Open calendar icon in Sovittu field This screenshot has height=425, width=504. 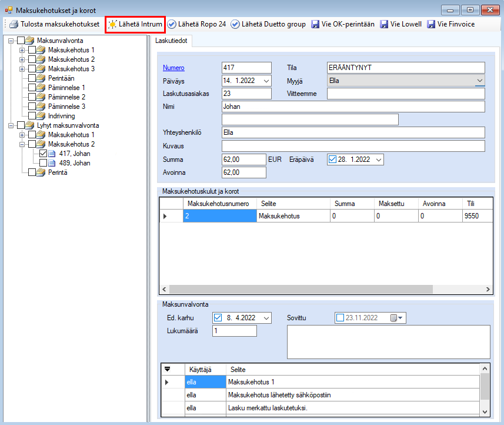tap(395, 318)
